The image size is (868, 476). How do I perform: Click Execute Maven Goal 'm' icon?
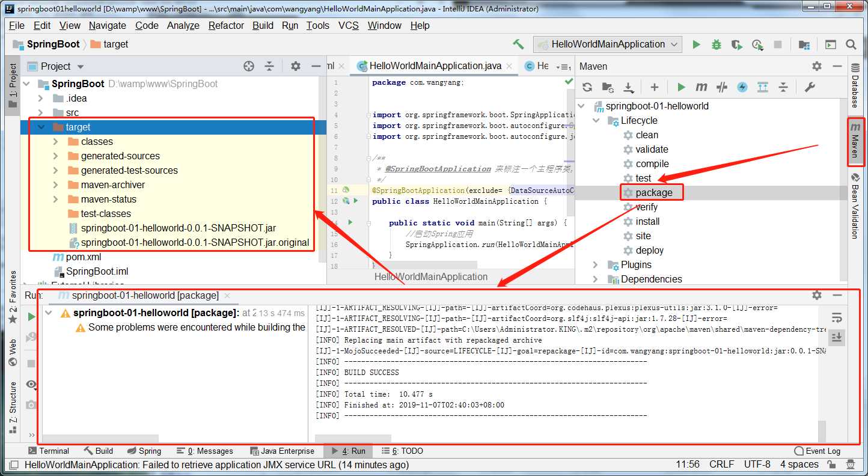click(x=701, y=87)
